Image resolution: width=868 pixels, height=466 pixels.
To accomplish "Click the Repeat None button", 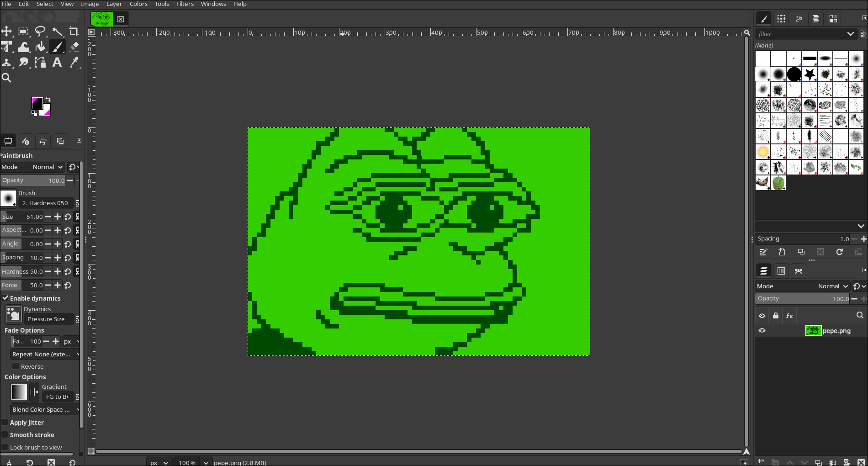I will [x=44, y=354].
